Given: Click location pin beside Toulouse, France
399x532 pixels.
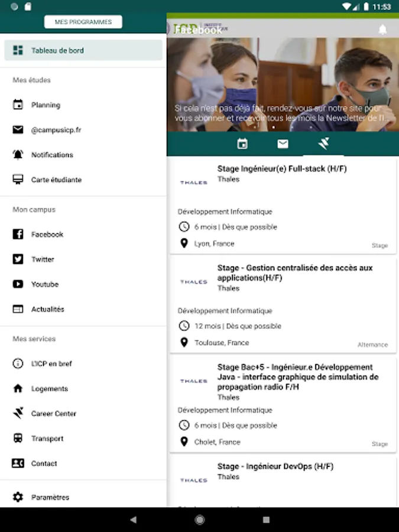Looking at the screenshot, I should click(184, 342).
